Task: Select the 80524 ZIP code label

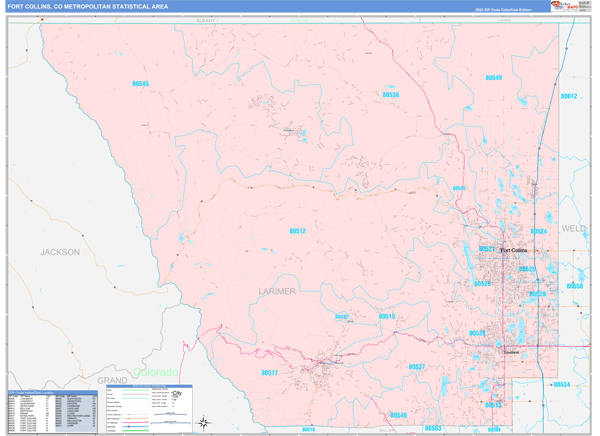Action: click(x=539, y=231)
